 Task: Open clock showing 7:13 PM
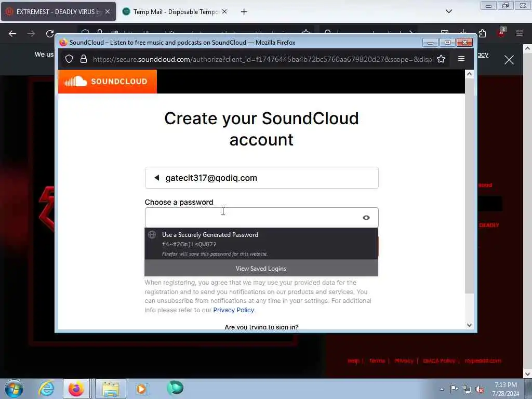pyautogui.click(x=506, y=389)
